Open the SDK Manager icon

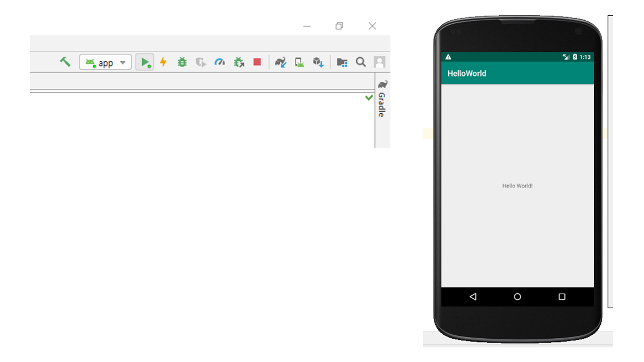(318, 62)
